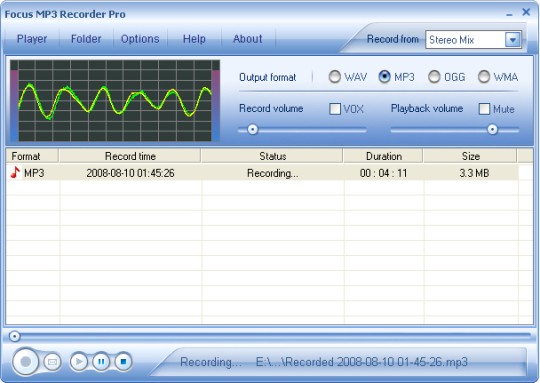The width and height of the screenshot is (540, 383).
Task: Enable the VOX checkbox
Action: pos(335,109)
